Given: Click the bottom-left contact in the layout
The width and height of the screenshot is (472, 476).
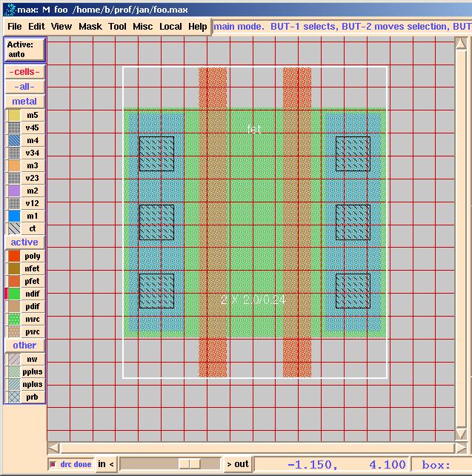Looking at the screenshot, I should coord(156,291).
